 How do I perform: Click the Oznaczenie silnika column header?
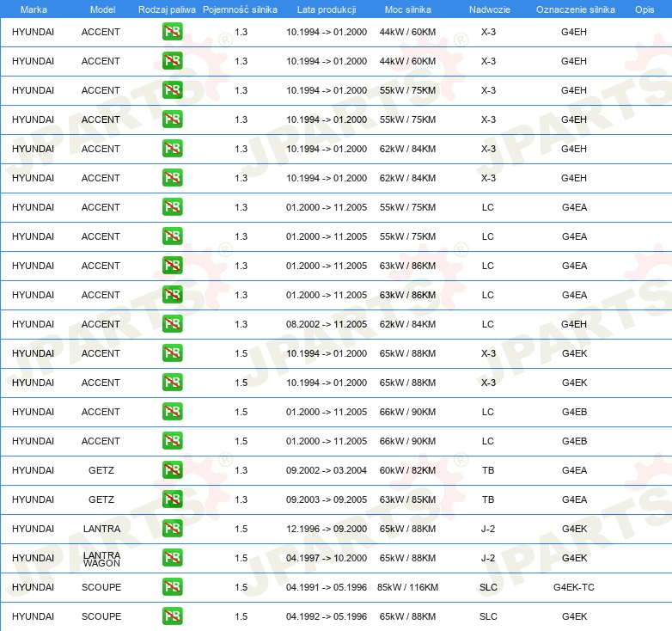click(575, 9)
